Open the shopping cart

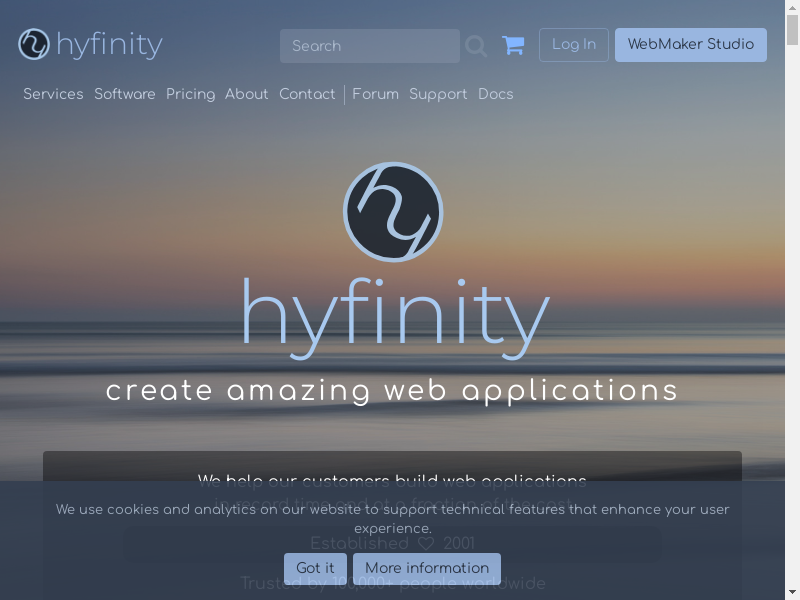[513, 45]
